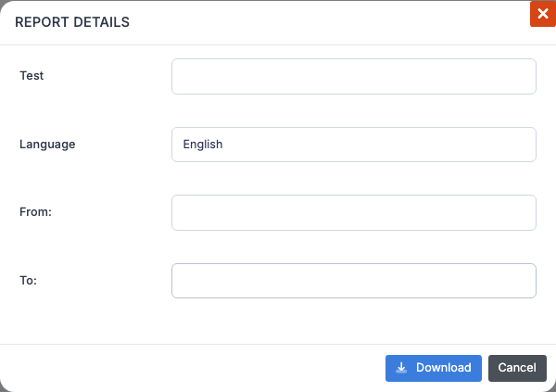Click the From: label
556x392 pixels.
(x=35, y=212)
